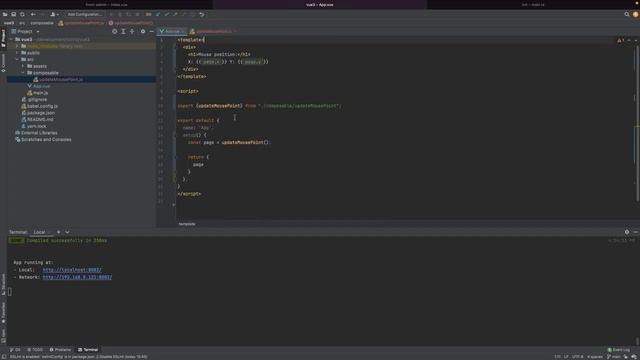The width and height of the screenshot is (640, 360).
Task: Click the vue3 breadcrumb in navigation bar
Action: pos(9,23)
